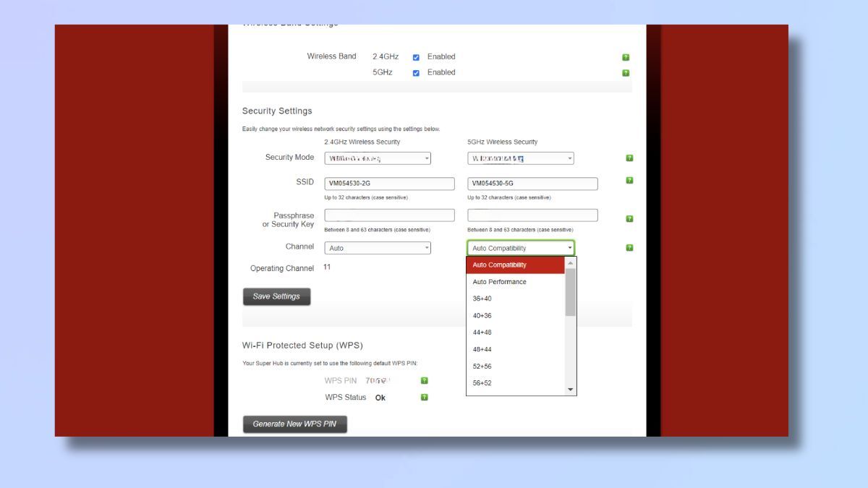
Task: Open help icon for 5GHz wireless band
Action: [626, 73]
